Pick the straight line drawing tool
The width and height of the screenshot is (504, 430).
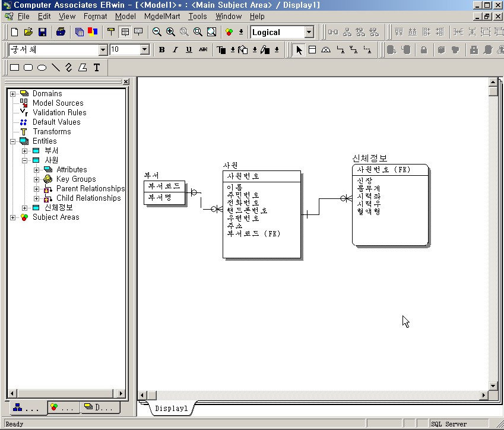(56, 68)
